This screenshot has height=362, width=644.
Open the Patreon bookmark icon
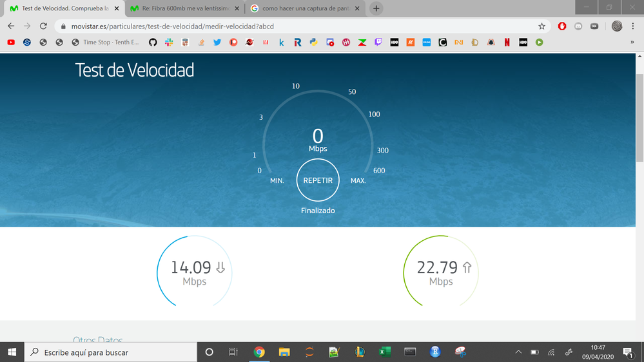tap(233, 43)
